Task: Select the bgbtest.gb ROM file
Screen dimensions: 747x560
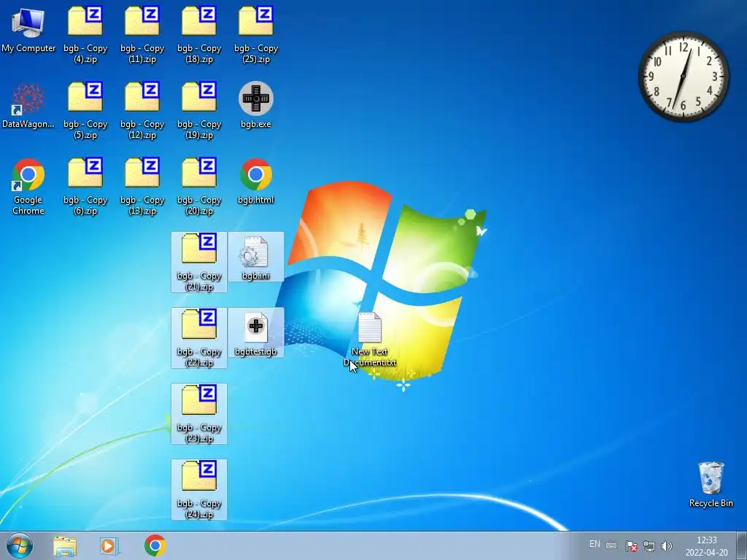Action: [x=256, y=332]
